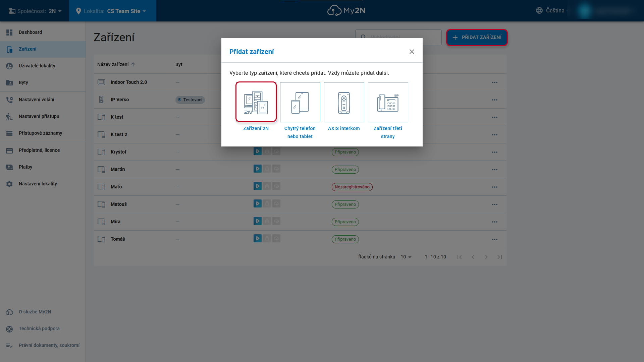Viewport: 644px width, 362px height.
Task: Open the Lokalita CS Team Site dropdown
Action: point(112,11)
